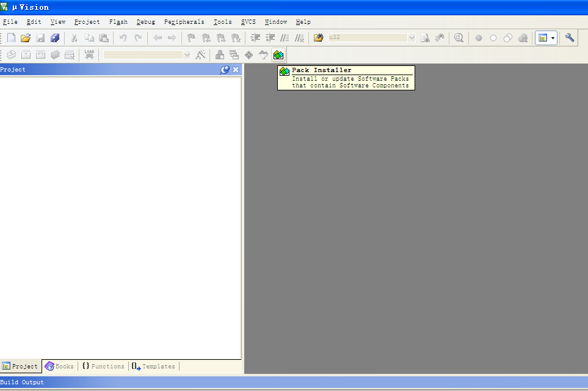Screen dimensions: 588x391
Task: Open Configuration wrench icon
Action: 570,38
